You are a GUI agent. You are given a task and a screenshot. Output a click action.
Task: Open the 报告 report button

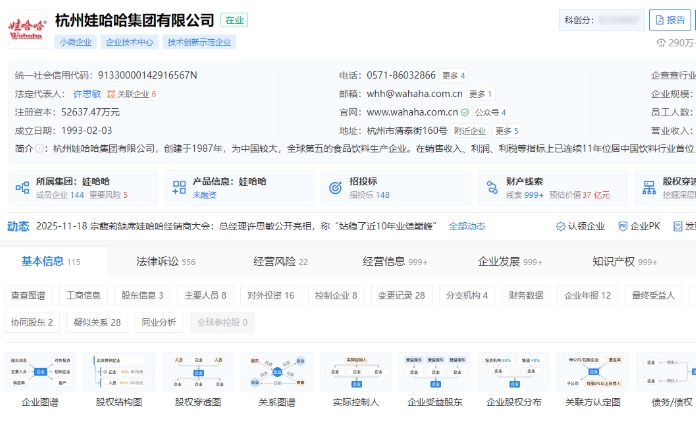pos(670,20)
